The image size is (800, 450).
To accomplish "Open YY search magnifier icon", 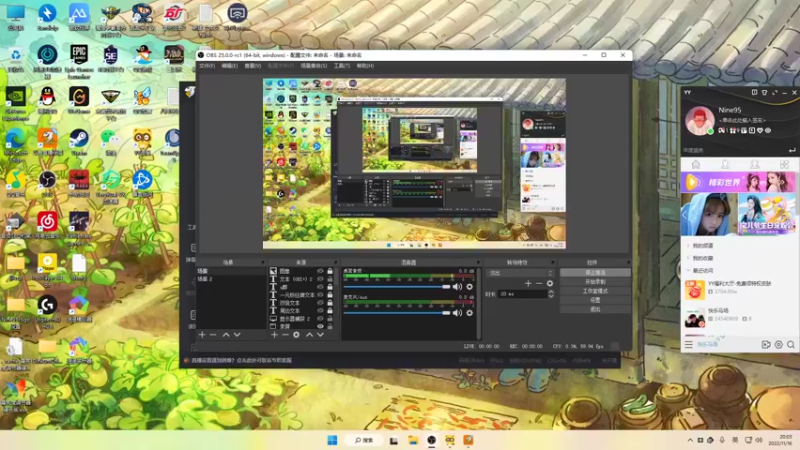I will pyautogui.click(x=791, y=344).
